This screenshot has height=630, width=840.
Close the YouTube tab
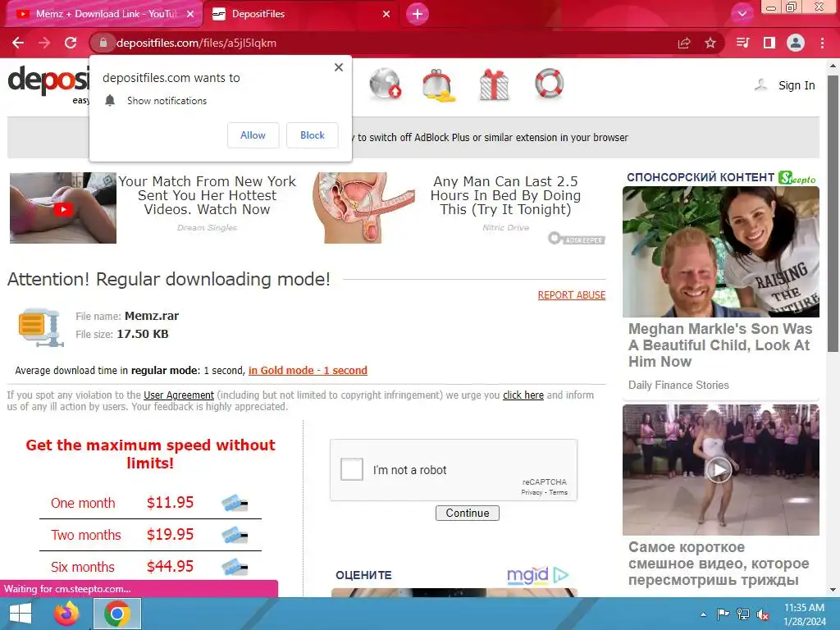click(190, 14)
